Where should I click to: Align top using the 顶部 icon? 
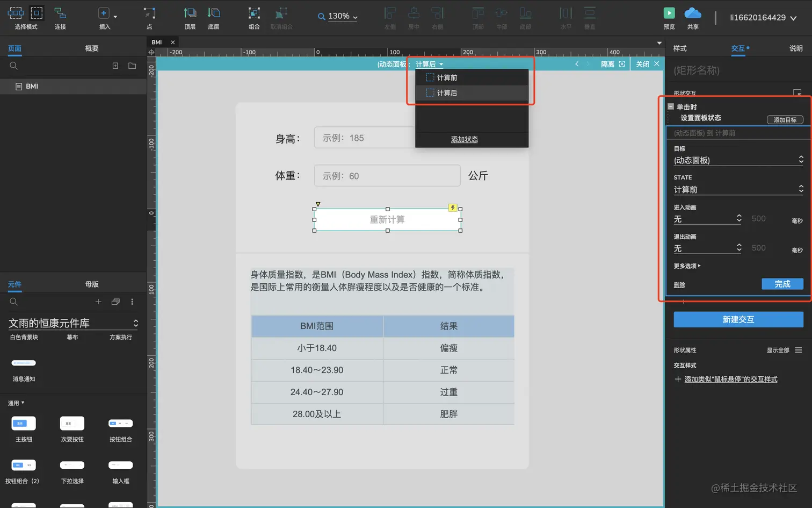pyautogui.click(x=478, y=13)
